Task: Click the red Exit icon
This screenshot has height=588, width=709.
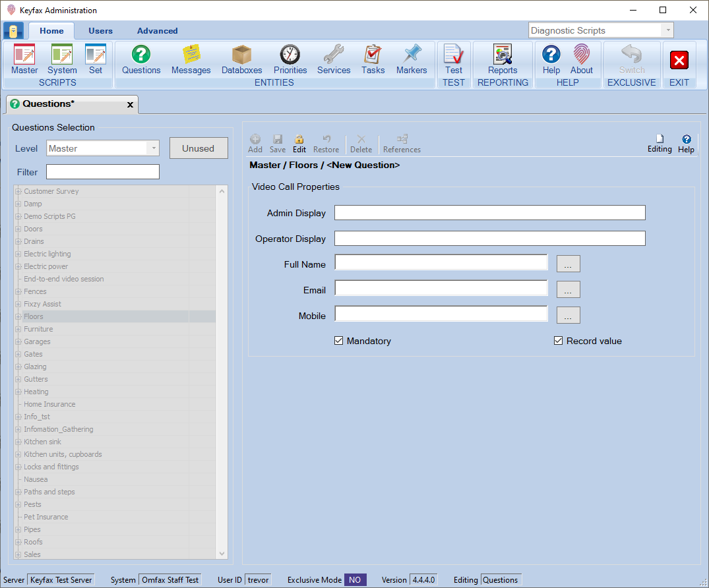Action: pyautogui.click(x=679, y=60)
